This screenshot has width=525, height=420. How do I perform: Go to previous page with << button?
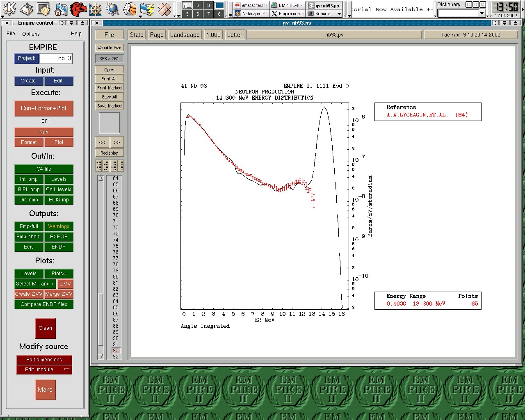coord(102,142)
